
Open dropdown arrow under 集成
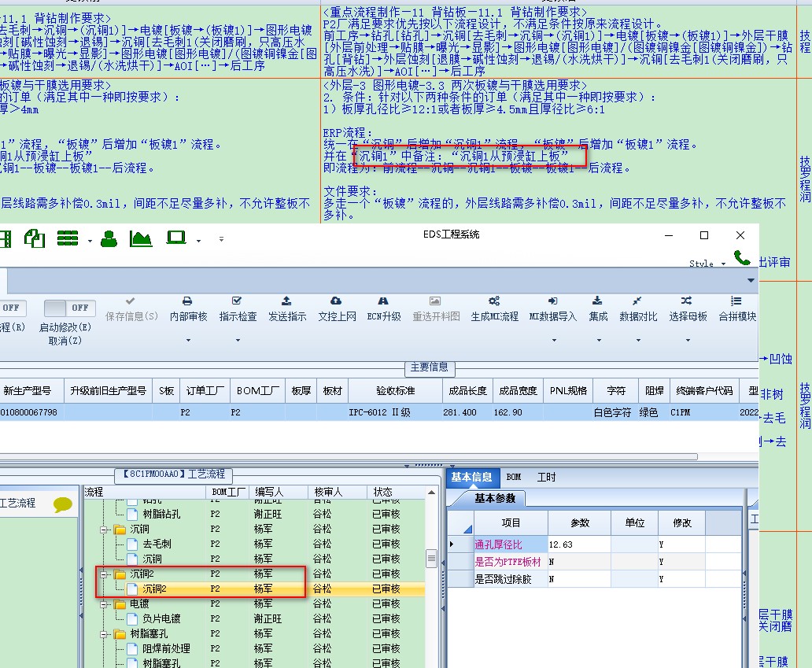coord(599,340)
